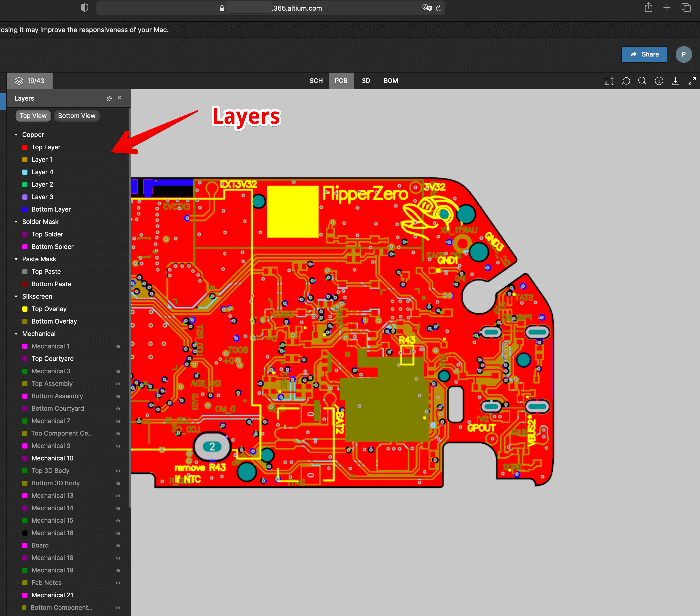Click the privacy shield icon in Safari toolbar
The height and width of the screenshot is (616, 700).
85,8
